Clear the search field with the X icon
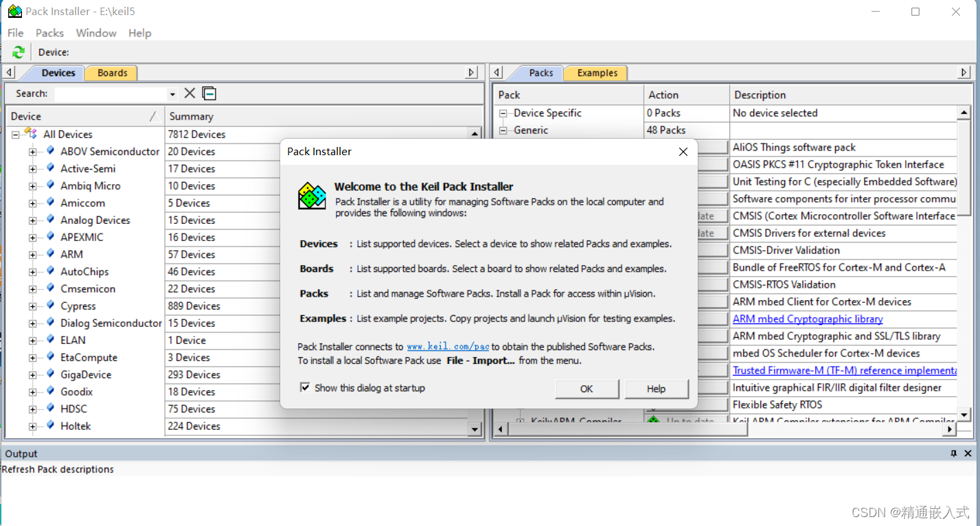The image size is (980, 526). point(190,93)
